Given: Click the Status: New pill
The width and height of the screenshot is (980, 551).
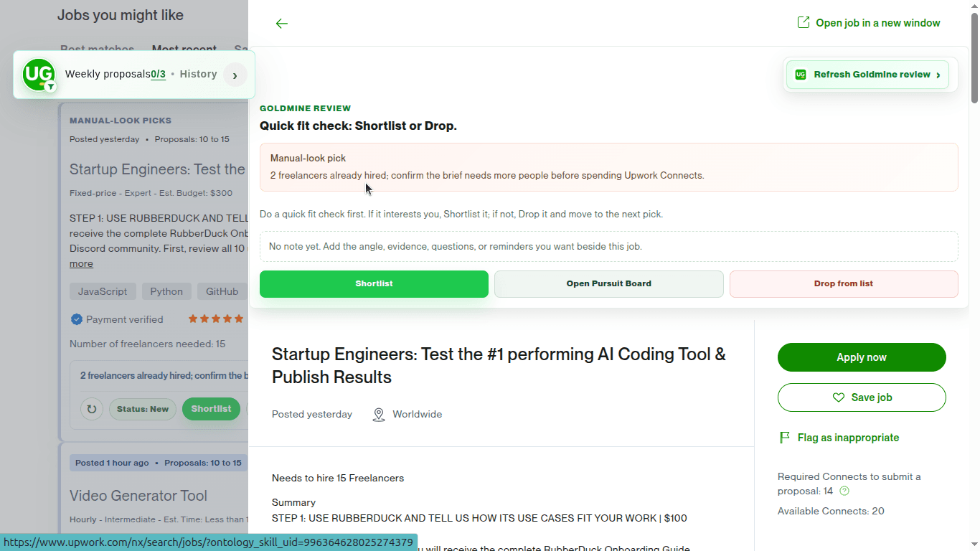Looking at the screenshot, I should coord(143,409).
